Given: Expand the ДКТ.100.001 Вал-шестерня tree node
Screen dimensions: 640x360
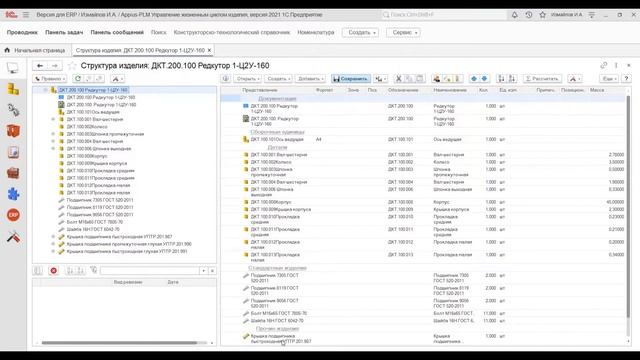Looking at the screenshot, I should [53, 119].
